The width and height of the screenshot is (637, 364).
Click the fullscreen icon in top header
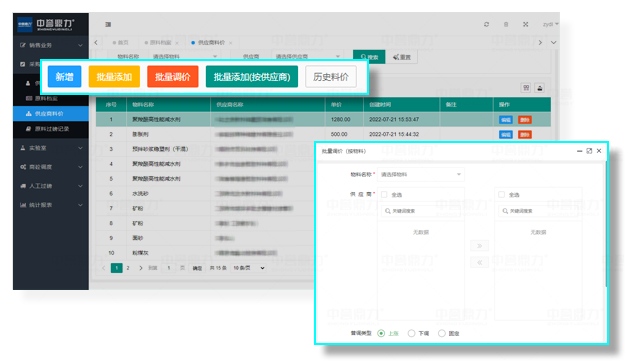(525, 24)
